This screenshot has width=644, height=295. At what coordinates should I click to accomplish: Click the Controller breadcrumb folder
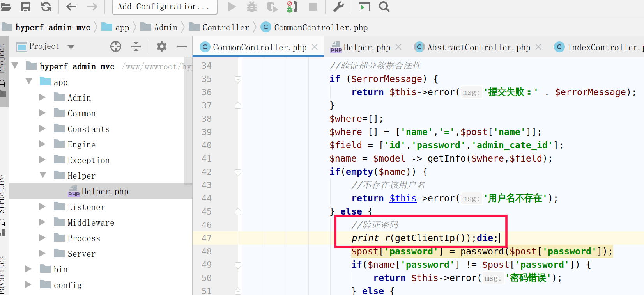tap(219, 27)
